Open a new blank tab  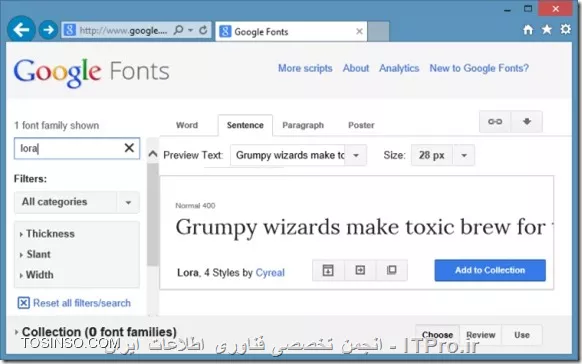pos(378,32)
